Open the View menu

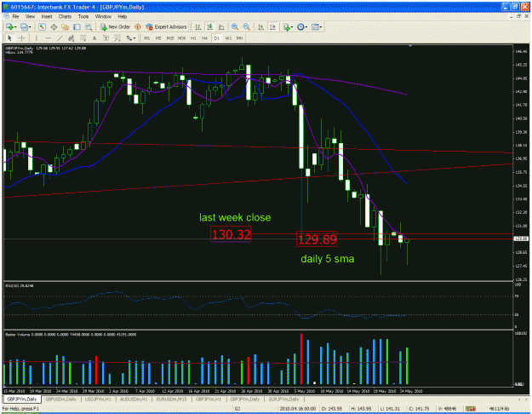coord(30,16)
